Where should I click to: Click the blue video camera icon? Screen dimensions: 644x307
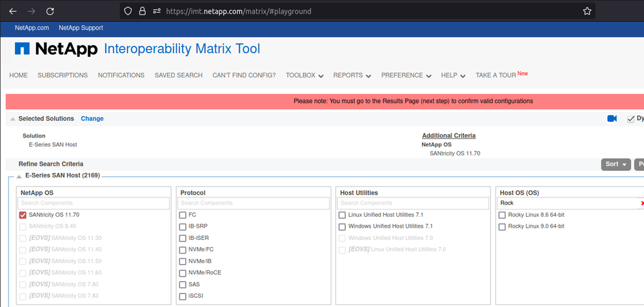(x=612, y=119)
